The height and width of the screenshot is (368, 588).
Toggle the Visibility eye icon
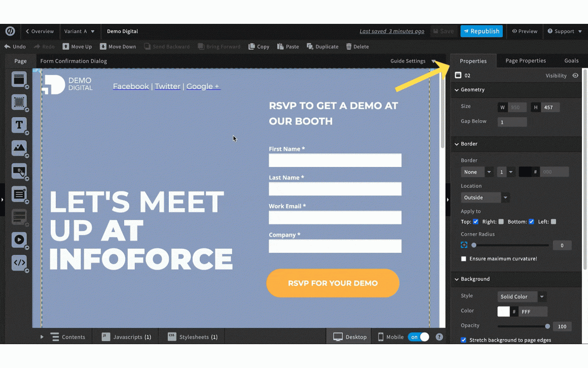pyautogui.click(x=575, y=76)
